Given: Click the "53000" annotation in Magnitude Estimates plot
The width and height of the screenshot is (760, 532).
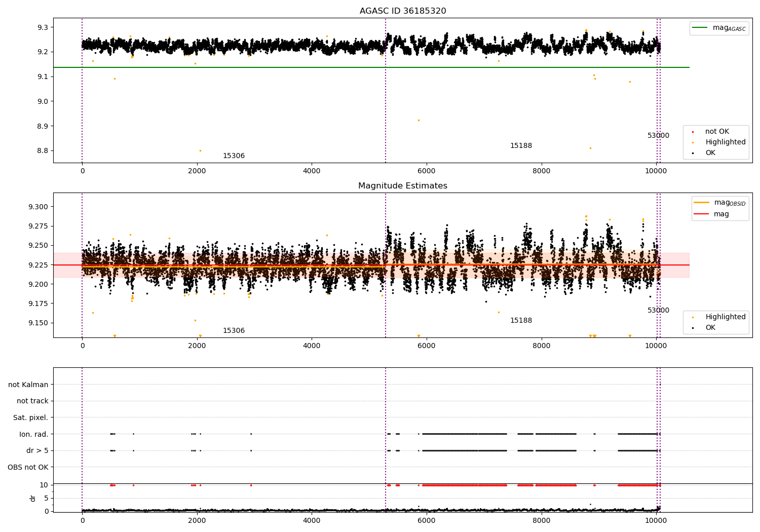Looking at the screenshot, I should click(658, 311).
